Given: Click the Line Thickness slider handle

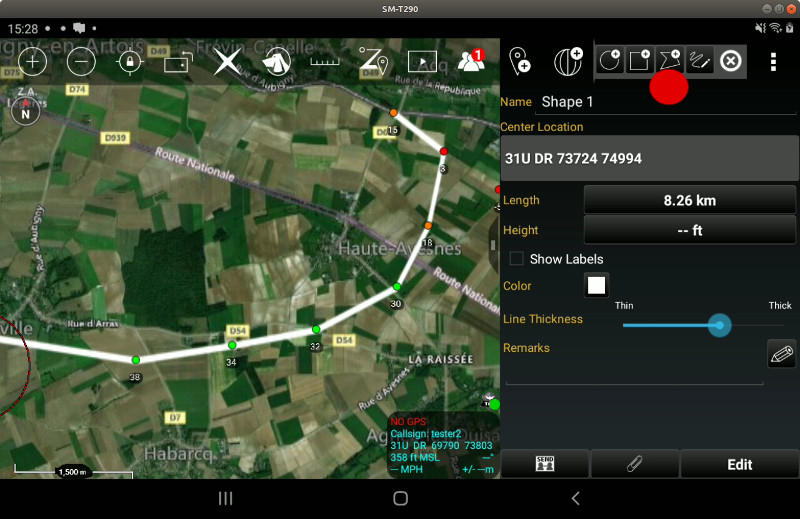Looking at the screenshot, I should click(718, 325).
